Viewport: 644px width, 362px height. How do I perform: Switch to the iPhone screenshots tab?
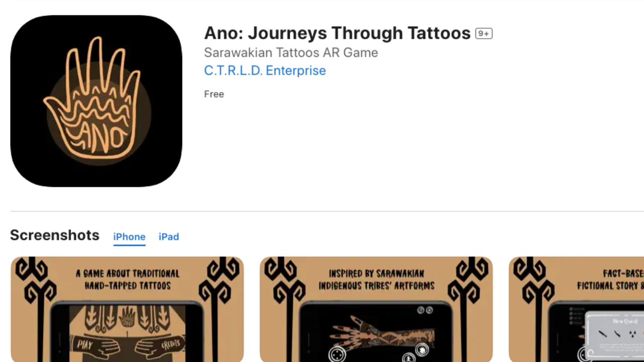pos(129,237)
